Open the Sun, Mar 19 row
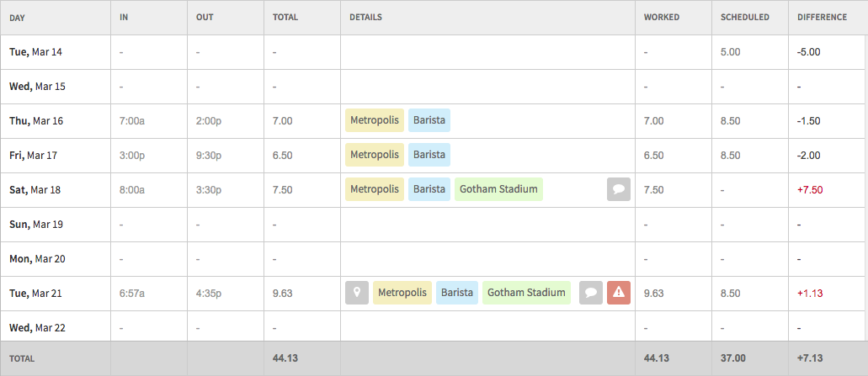The height and width of the screenshot is (376, 868). [434, 225]
